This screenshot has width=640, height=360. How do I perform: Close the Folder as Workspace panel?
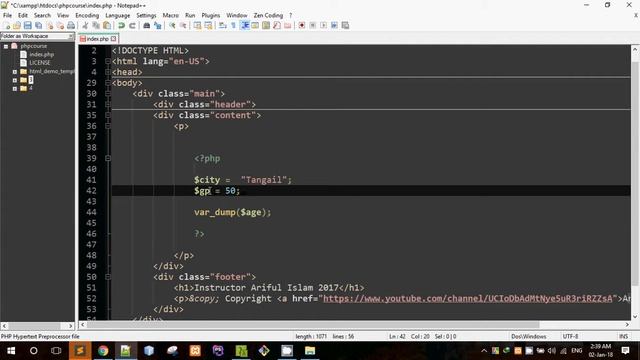(71, 36)
